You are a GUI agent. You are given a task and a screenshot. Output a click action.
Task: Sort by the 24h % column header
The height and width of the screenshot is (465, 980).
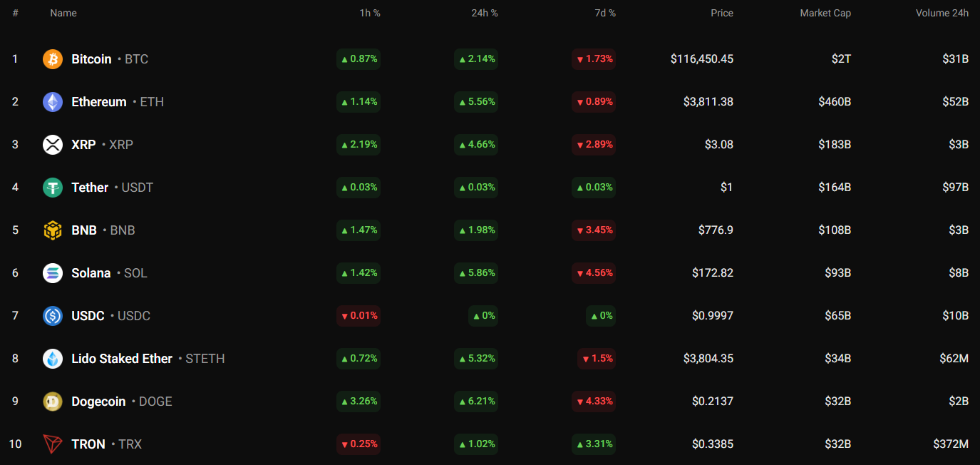[484, 13]
